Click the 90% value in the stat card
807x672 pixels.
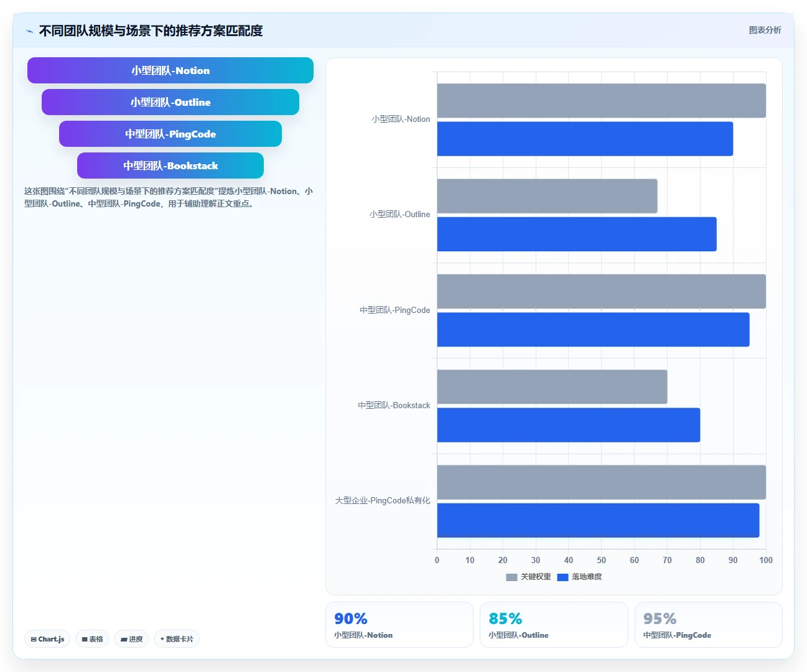coord(351,618)
